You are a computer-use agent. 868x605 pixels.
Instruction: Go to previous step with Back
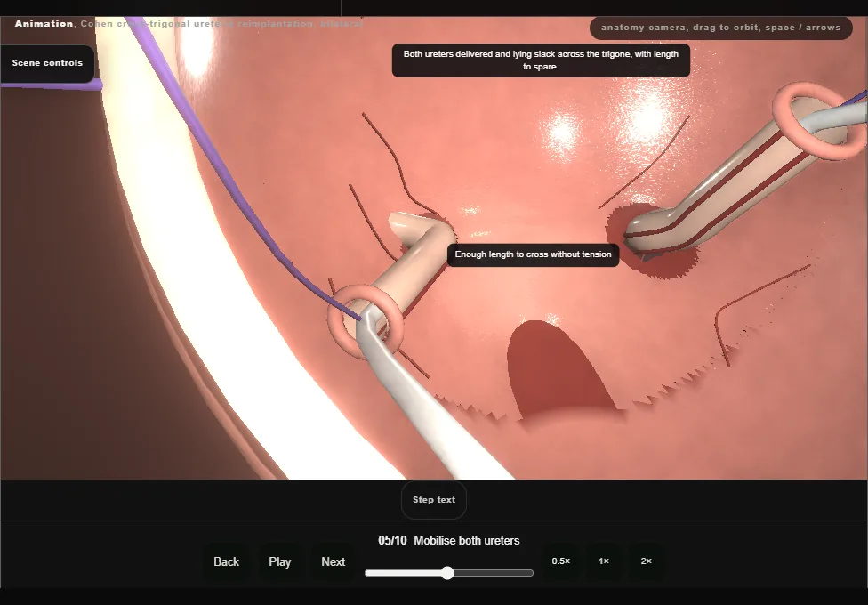coord(227,561)
